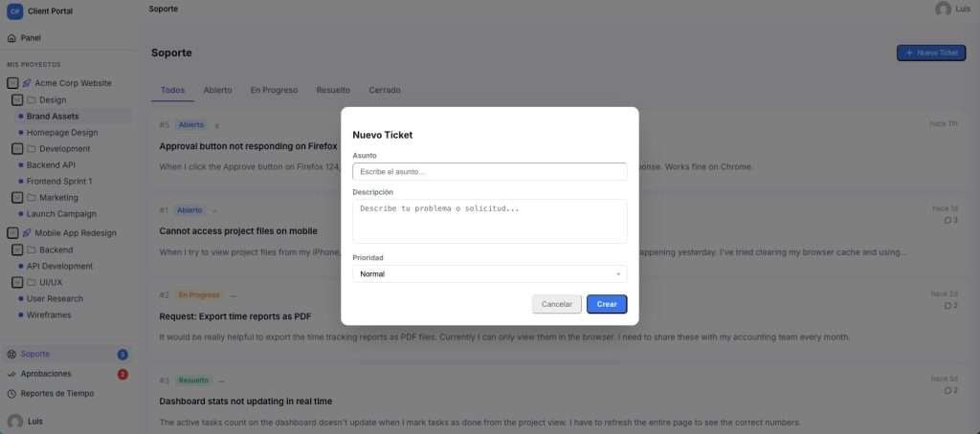Click the Client Portal logo icon

14,11
